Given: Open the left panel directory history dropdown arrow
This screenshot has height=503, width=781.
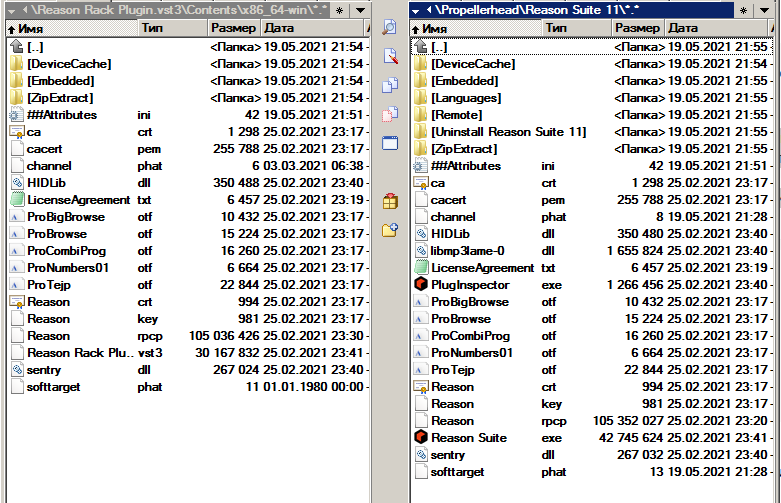Looking at the screenshot, I should tap(361, 10).
